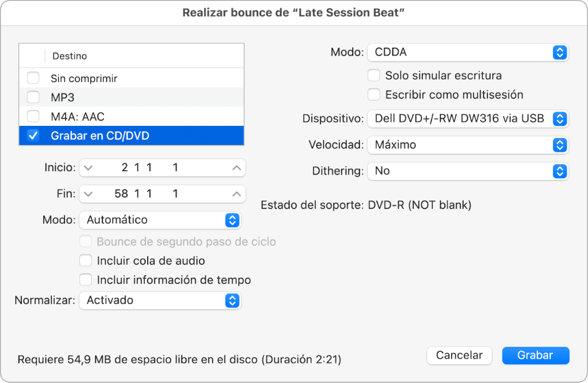Toggle Escribir como multisesión checkbox

pyautogui.click(x=374, y=95)
